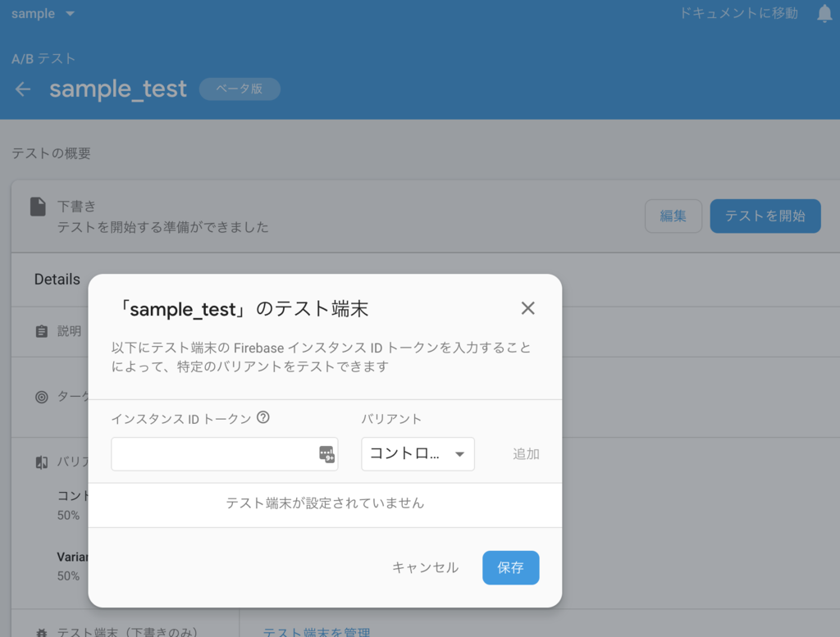Screen dimensions: 840x637
Task: Click the 追加 button
Action: tap(526, 454)
